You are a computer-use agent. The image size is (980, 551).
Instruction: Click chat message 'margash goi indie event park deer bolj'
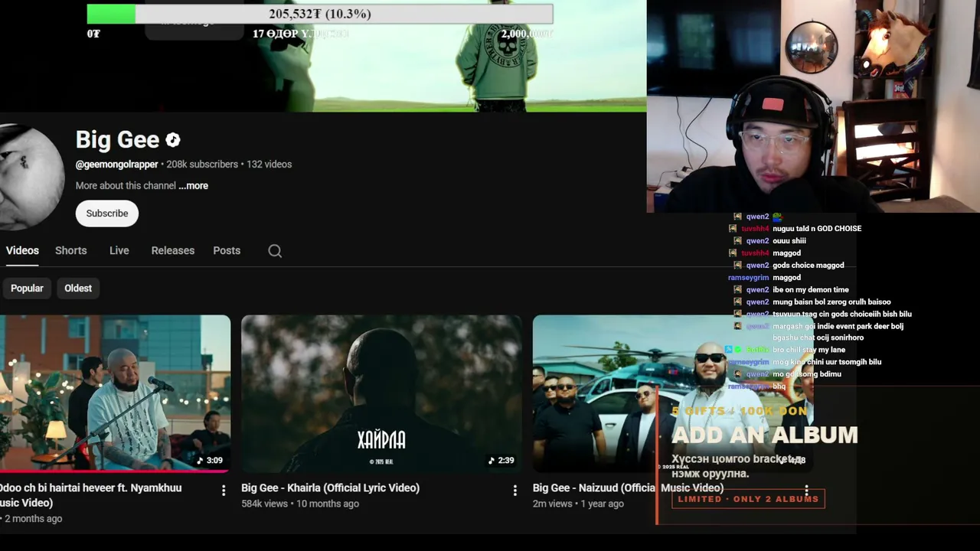pos(838,326)
